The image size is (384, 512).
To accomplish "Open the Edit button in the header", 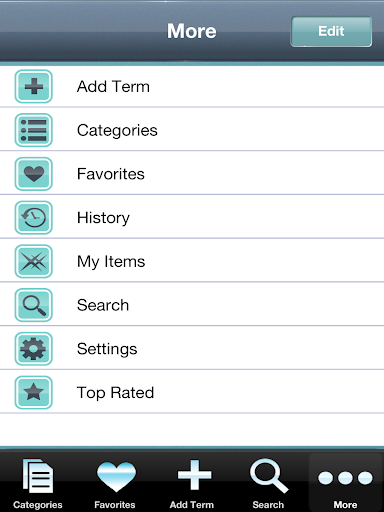I will (331, 31).
